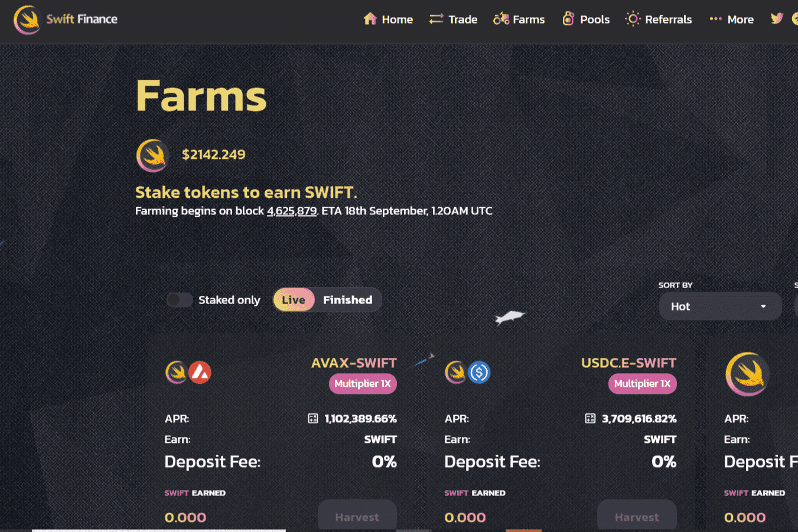Click the SWIFT logo on the rightmost farm card

tap(747, 374)
